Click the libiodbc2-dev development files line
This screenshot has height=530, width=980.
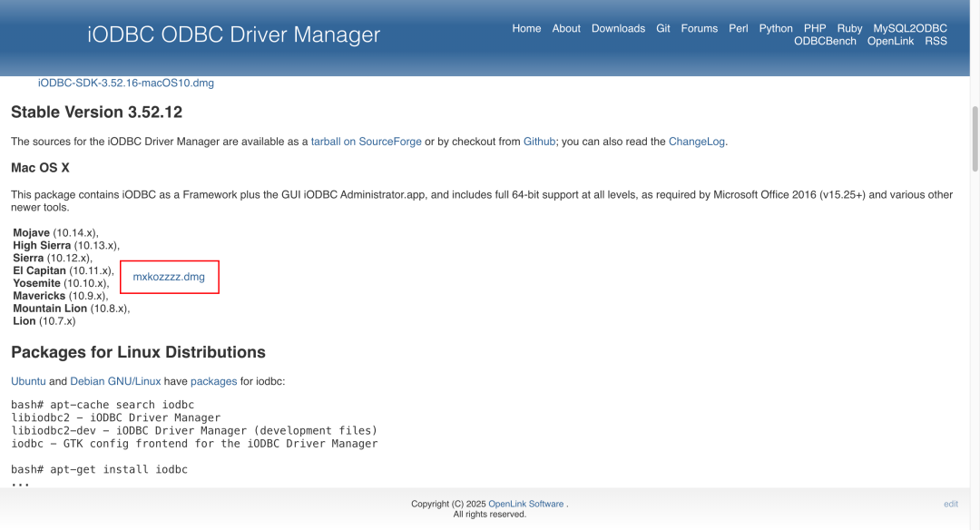click(x=194, y=430)
